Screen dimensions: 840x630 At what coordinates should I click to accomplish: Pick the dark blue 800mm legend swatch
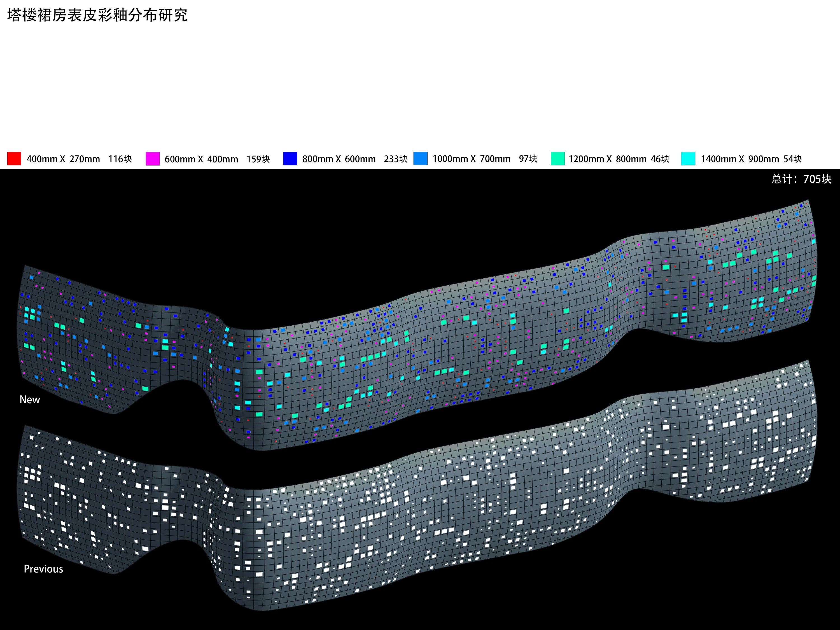coord(290,158)
